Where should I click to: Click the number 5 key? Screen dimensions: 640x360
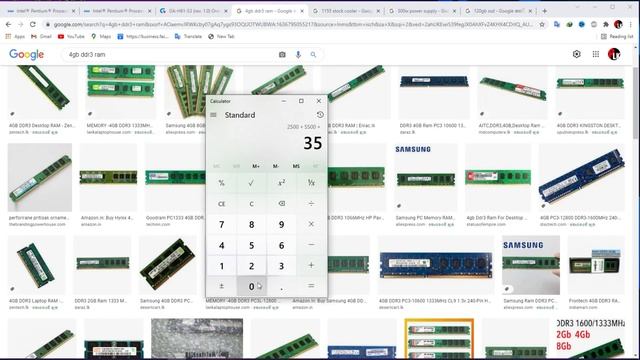coord(251,245)
